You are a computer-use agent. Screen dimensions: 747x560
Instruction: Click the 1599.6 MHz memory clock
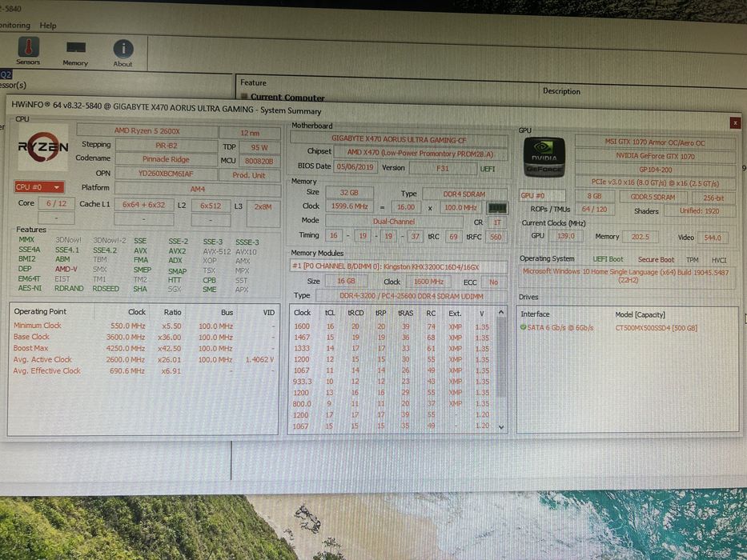click(350, 206)
